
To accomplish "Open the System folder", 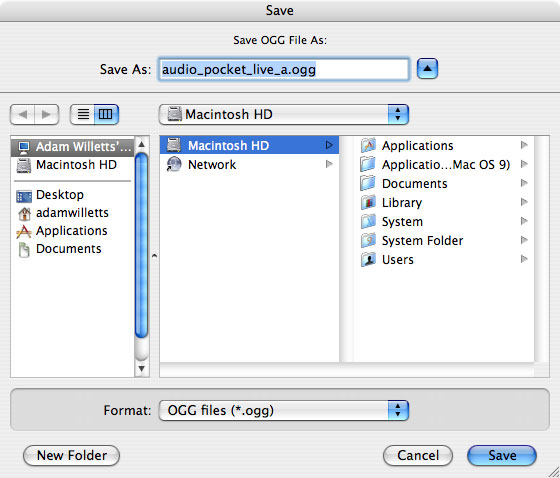I will 444,221.
